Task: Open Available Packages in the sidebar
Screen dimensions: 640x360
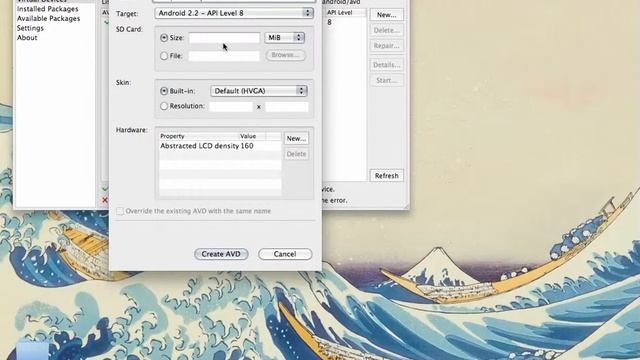Action: (49, 18)
